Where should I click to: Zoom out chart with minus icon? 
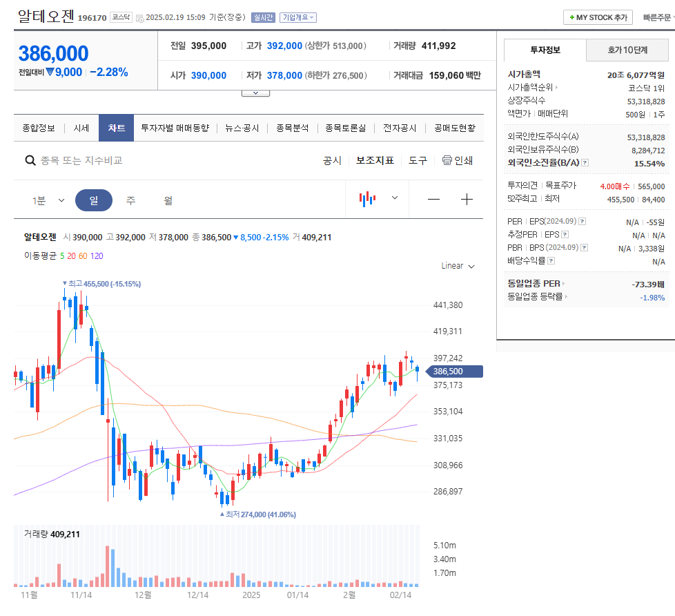coord(433,199)
